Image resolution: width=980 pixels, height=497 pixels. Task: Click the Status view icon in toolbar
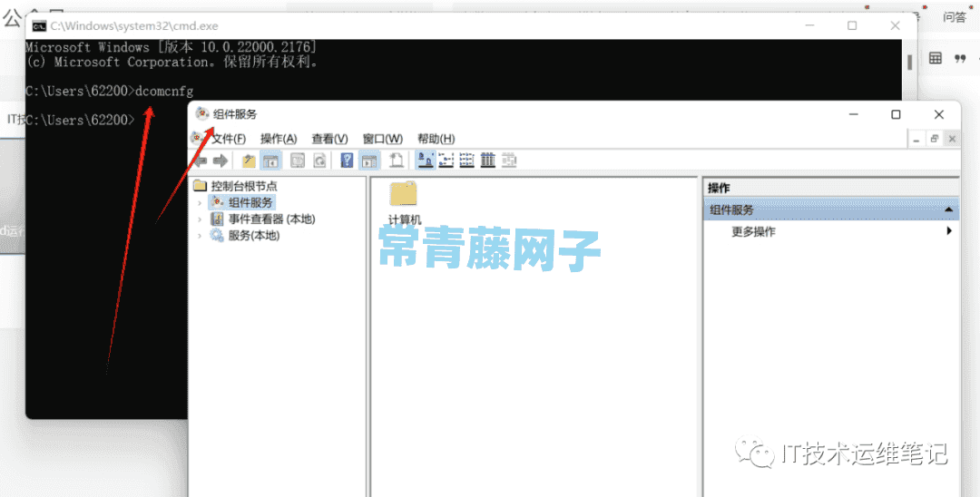[x=509, y=161]
